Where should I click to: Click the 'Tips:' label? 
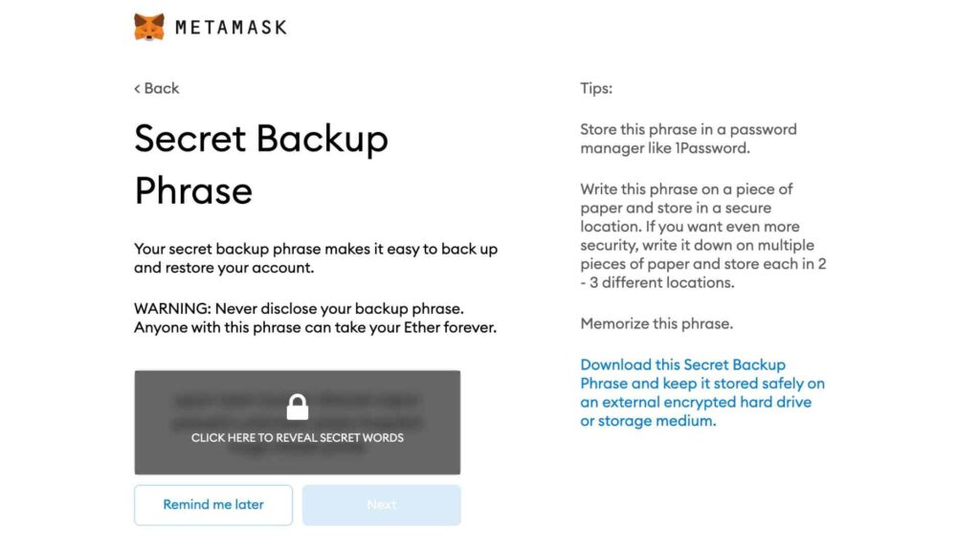click(x=596, y=88)
